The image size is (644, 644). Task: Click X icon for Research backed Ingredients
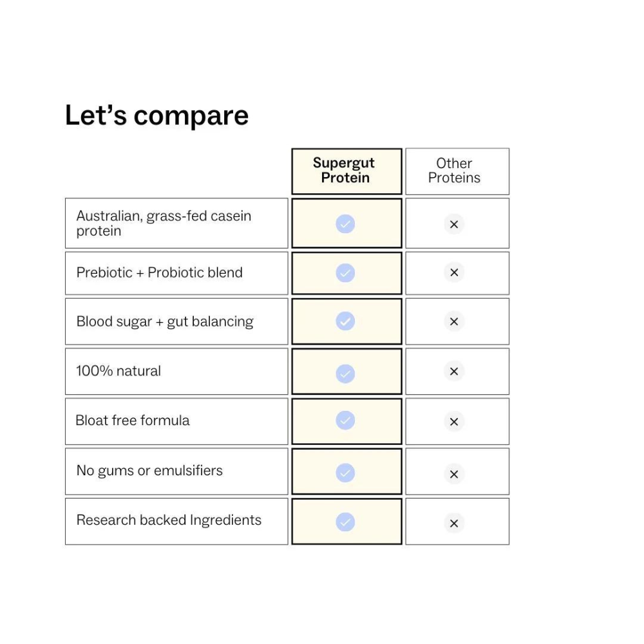click(454, 524)
